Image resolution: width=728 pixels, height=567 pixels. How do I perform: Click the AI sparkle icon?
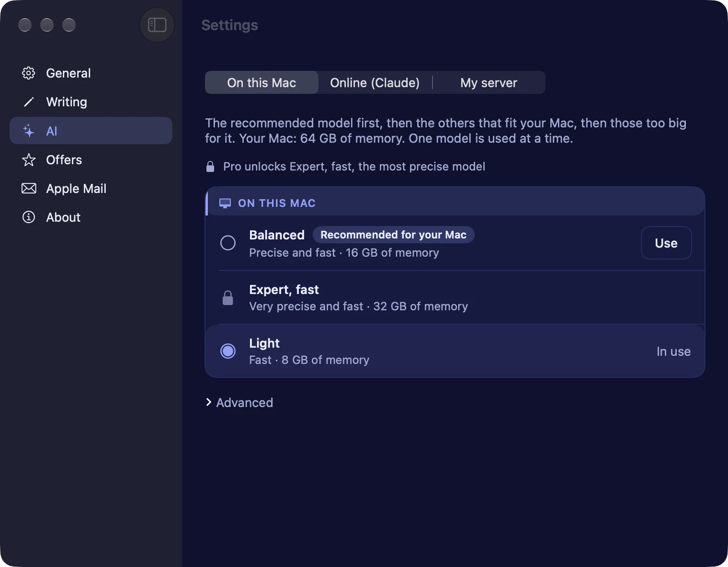[29, 131]
